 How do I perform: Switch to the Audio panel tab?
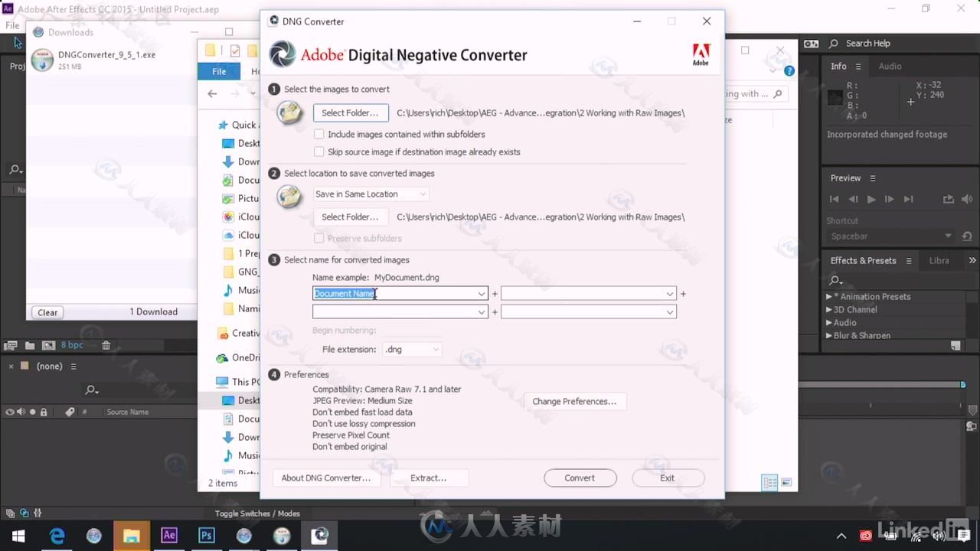point(890,66)
